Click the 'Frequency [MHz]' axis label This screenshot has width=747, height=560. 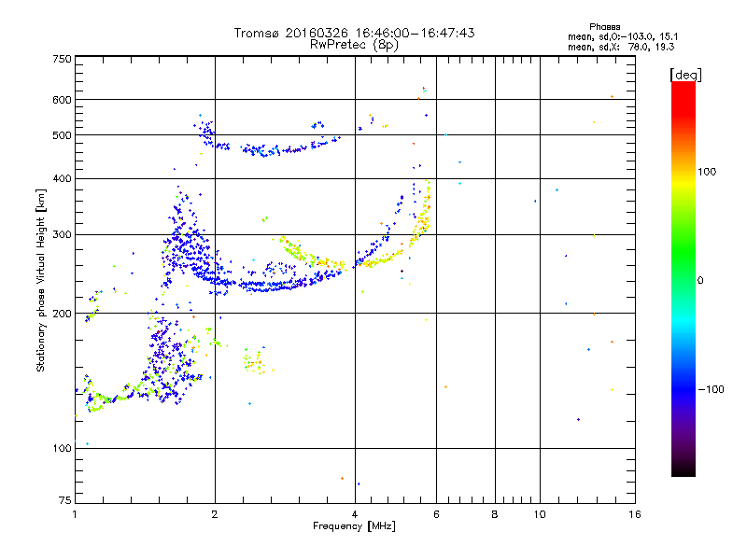(354, 526)
